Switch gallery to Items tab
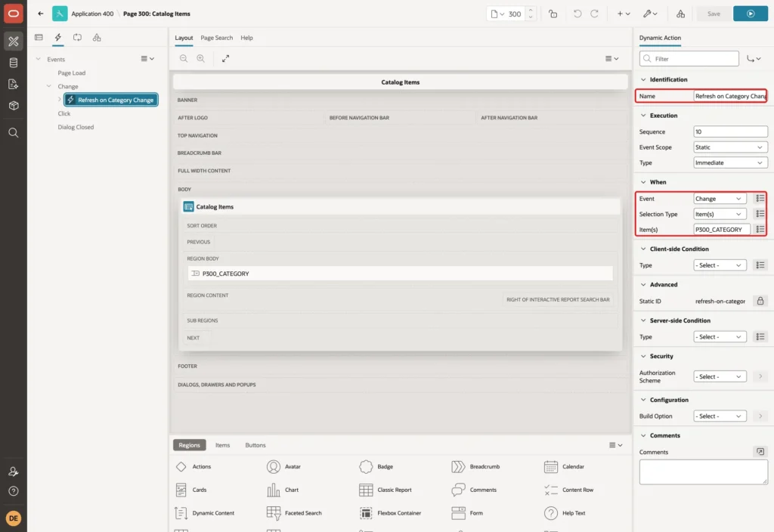 pyautogui.click(x=223, y=445)
